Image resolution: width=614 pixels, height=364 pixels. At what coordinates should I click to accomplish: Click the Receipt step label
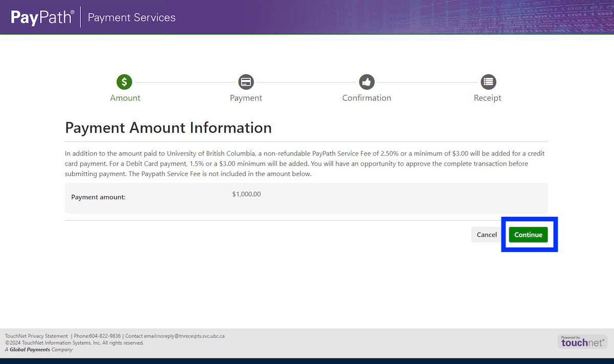(487, 98)
